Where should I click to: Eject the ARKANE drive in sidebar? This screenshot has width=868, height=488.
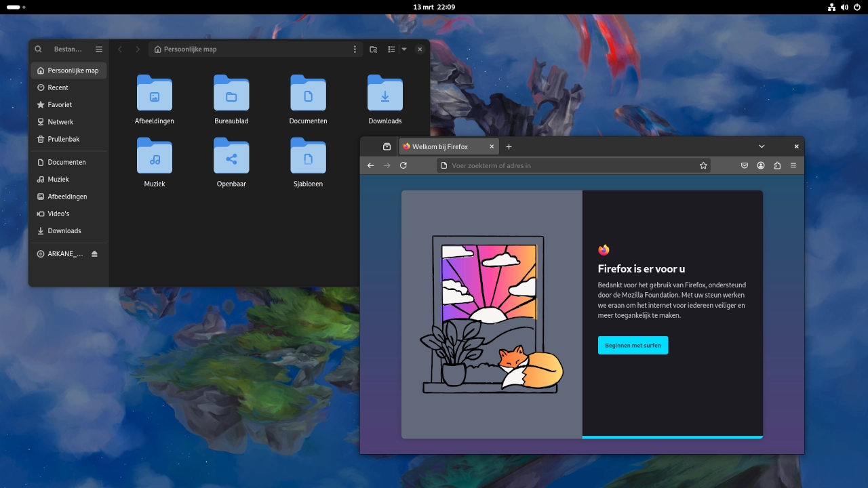click(x=94, y=254)
